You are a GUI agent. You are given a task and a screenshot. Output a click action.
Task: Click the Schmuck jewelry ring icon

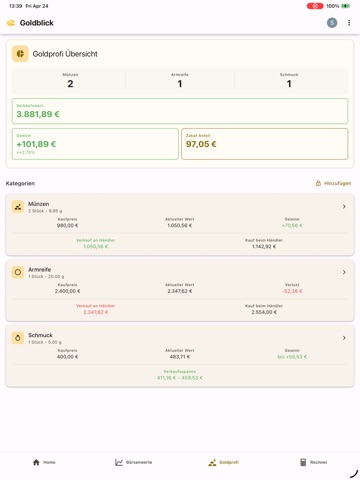click(x=18, y=338)
